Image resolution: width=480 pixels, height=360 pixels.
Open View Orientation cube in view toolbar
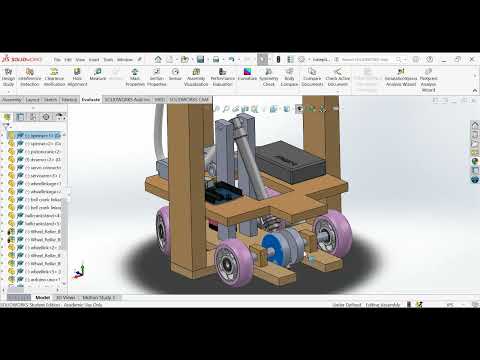(x=274, y=109)
